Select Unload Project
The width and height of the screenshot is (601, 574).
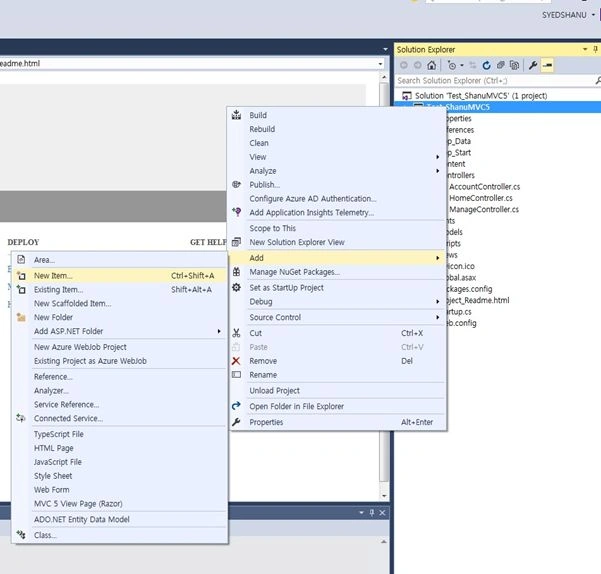(x=337, y=390)
